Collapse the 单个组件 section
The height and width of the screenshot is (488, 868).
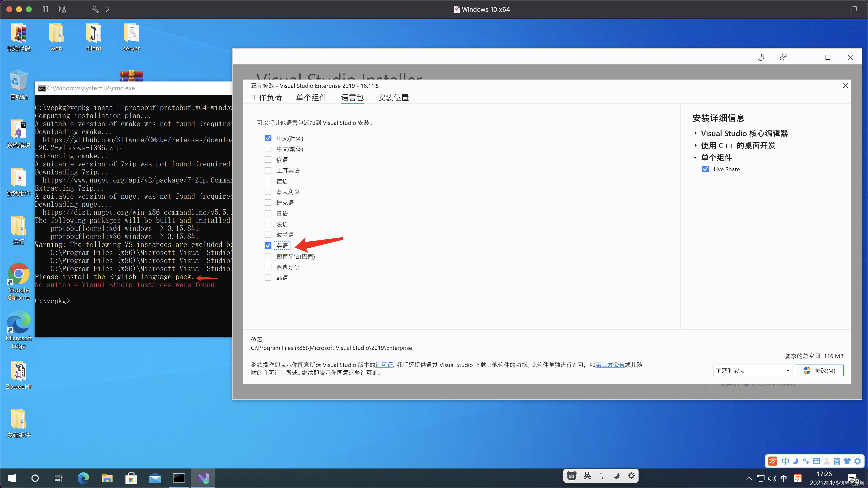point(695,158)
